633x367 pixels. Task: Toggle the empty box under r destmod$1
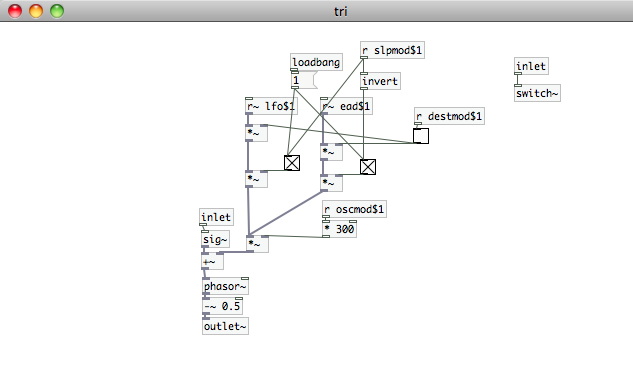pos(421,136)
